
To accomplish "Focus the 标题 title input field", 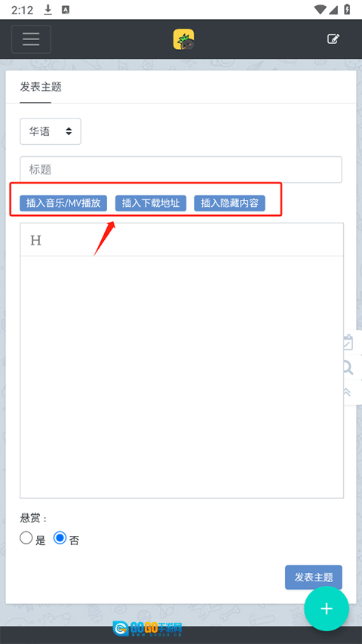I will (x=181, y=170).
